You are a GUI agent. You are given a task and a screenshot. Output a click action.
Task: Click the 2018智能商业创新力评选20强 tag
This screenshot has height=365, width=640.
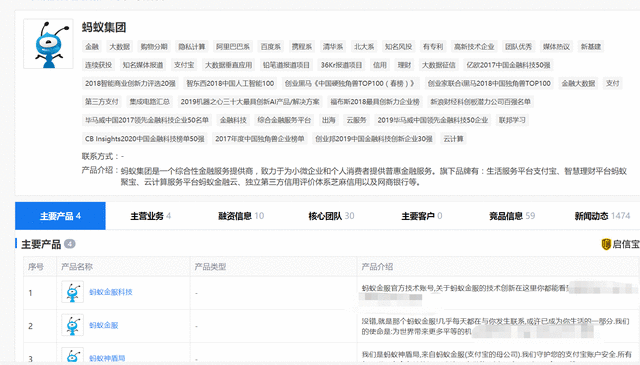click(x=130, y=83)
